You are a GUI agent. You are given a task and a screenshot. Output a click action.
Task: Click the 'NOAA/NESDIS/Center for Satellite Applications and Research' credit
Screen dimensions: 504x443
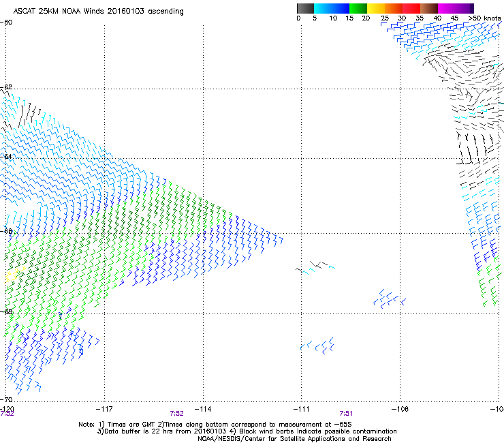click(x=294, y=439)
